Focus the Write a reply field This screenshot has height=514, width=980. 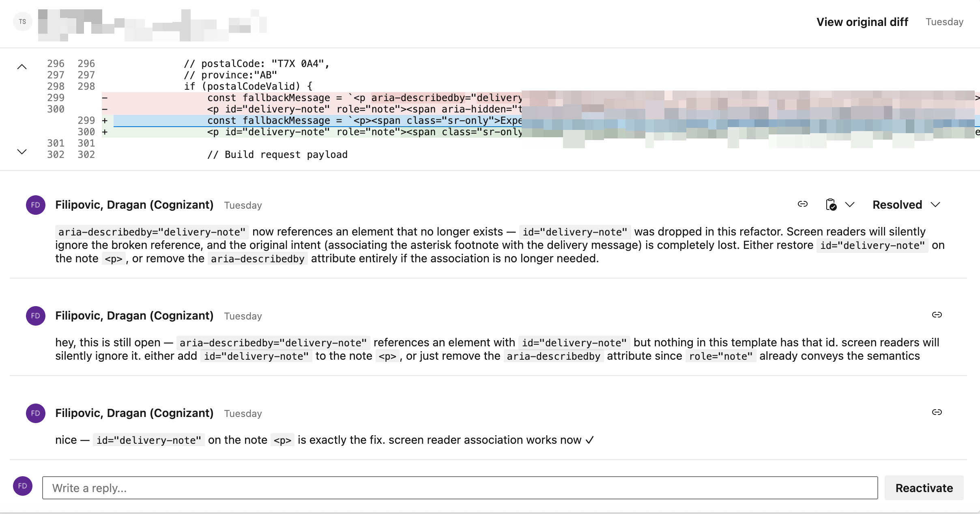[460, 488]
